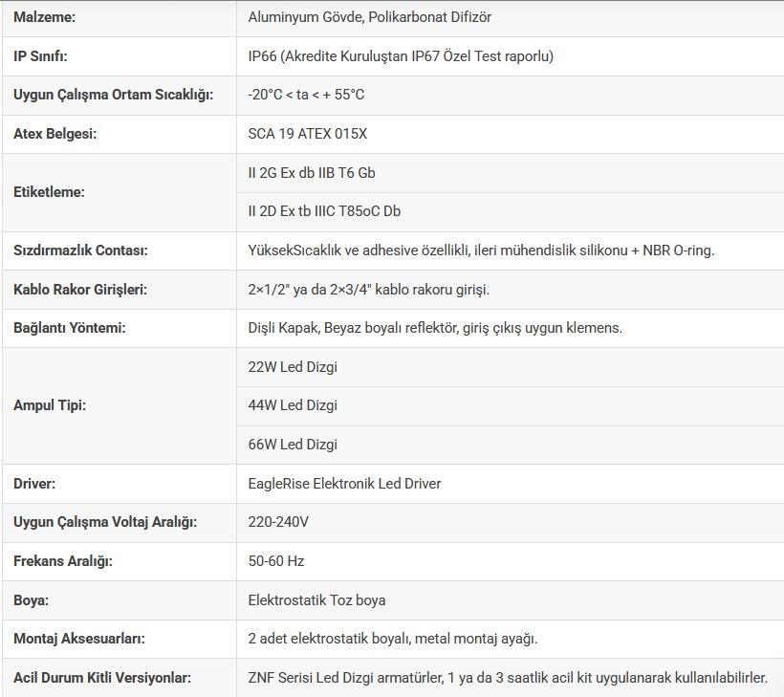Click the Acil Durum Kitli Versiyonlar label
The width and height of the screenshot is (784, 697).
[x=102, y=678]
